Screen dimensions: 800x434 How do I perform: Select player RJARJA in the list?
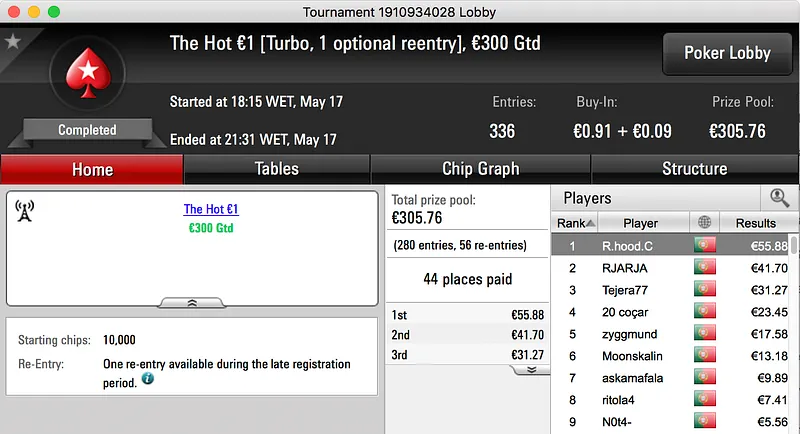(626, 268)
